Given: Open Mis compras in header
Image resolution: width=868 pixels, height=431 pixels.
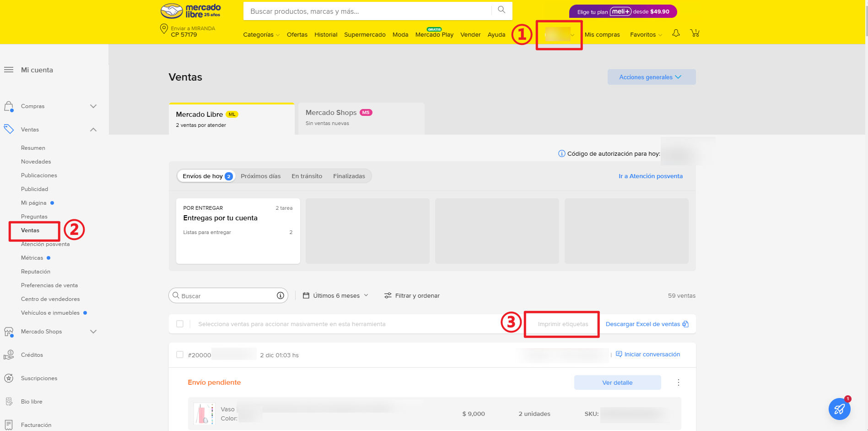Looking at the screenshot, I should [x=602, y=35].
